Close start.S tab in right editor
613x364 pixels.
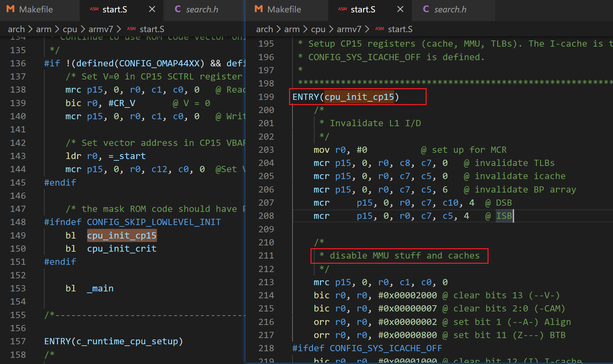[400, 9]
